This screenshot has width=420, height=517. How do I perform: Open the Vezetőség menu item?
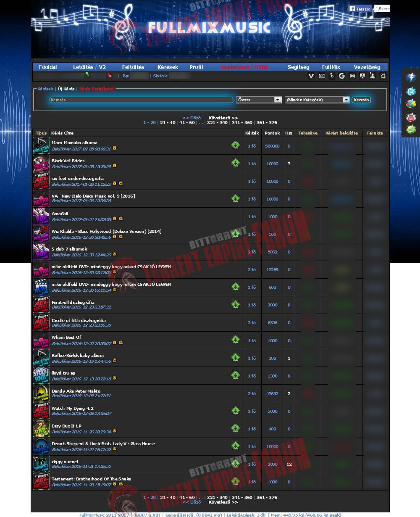(367, 67)
